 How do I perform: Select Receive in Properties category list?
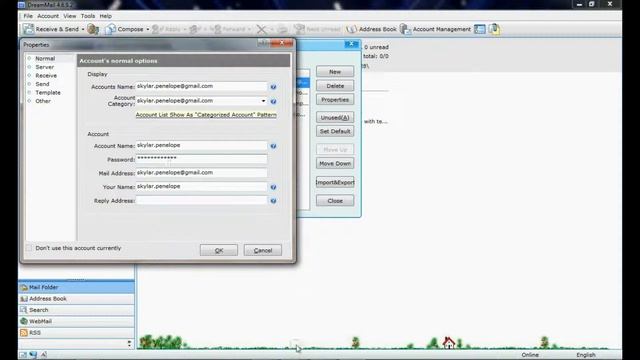tap(46, 76)
